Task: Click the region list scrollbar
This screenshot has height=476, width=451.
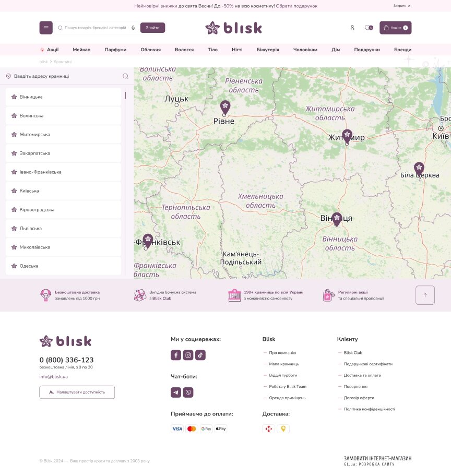Action: [x=125, y=96]
